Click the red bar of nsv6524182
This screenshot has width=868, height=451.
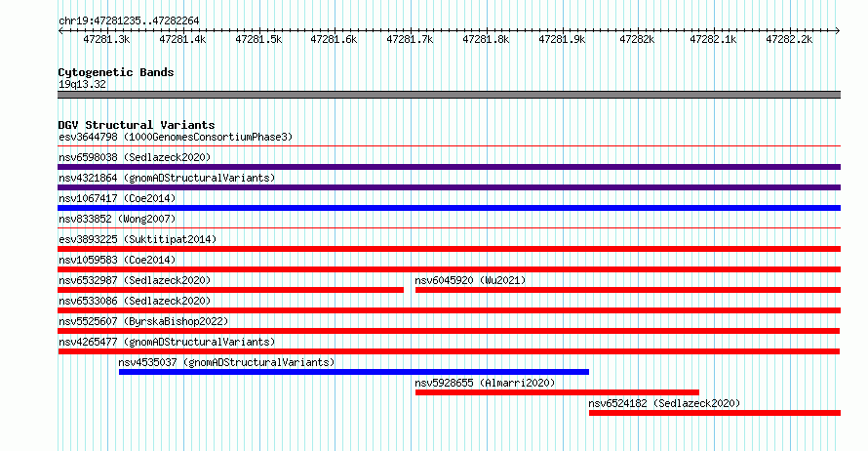click(715, 413)
